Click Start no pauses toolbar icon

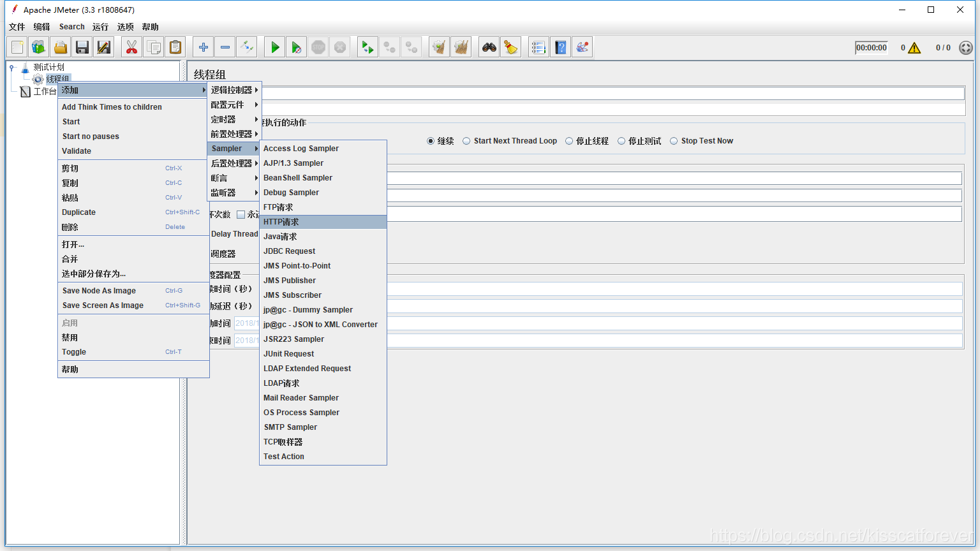[297, 47]
